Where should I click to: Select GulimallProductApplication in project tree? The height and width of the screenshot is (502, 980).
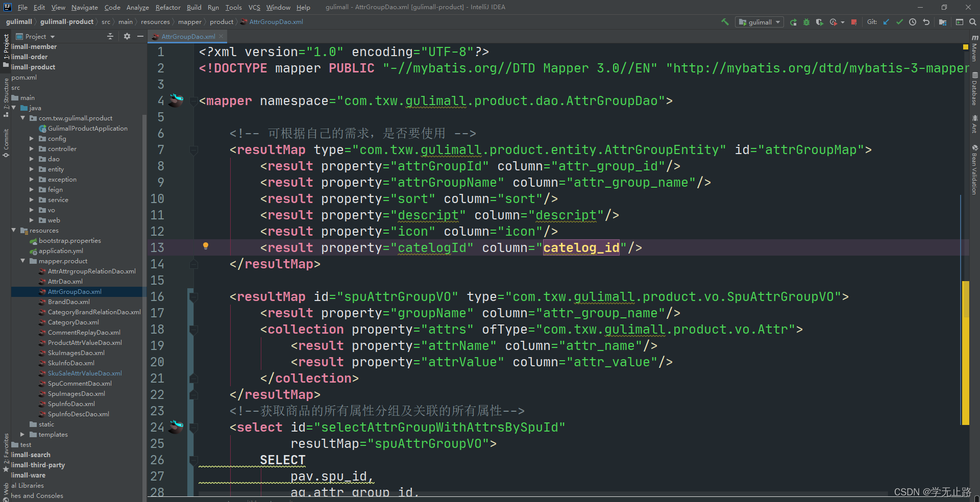pos(83,129)
